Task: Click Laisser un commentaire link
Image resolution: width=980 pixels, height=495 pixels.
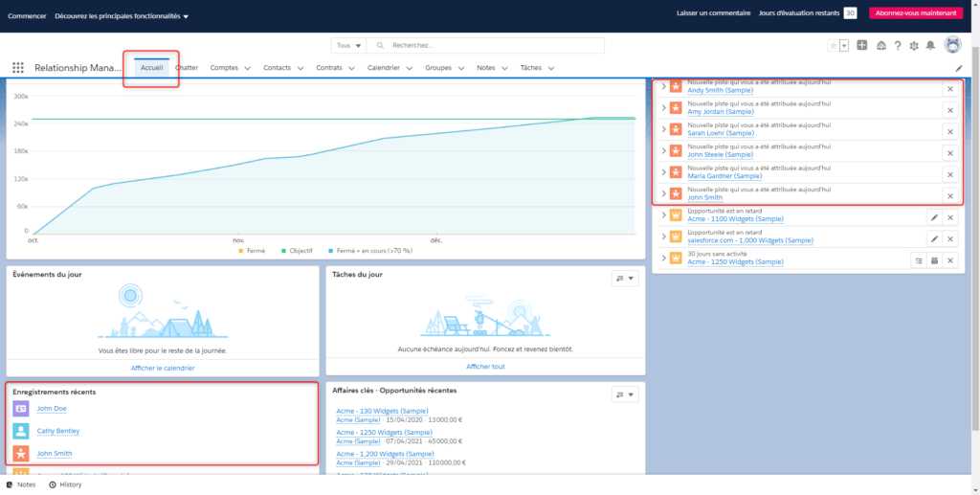Action: [x=714, y=13]
